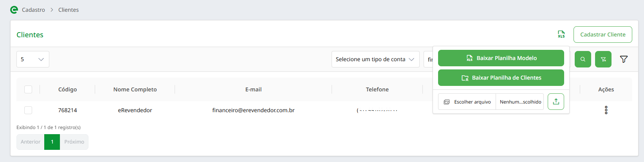Toggle the select-all checkbox in the table header
Image resolution: width=644 pixels, height=162 pixels.
pyautogui.click(x=28, y=89)
